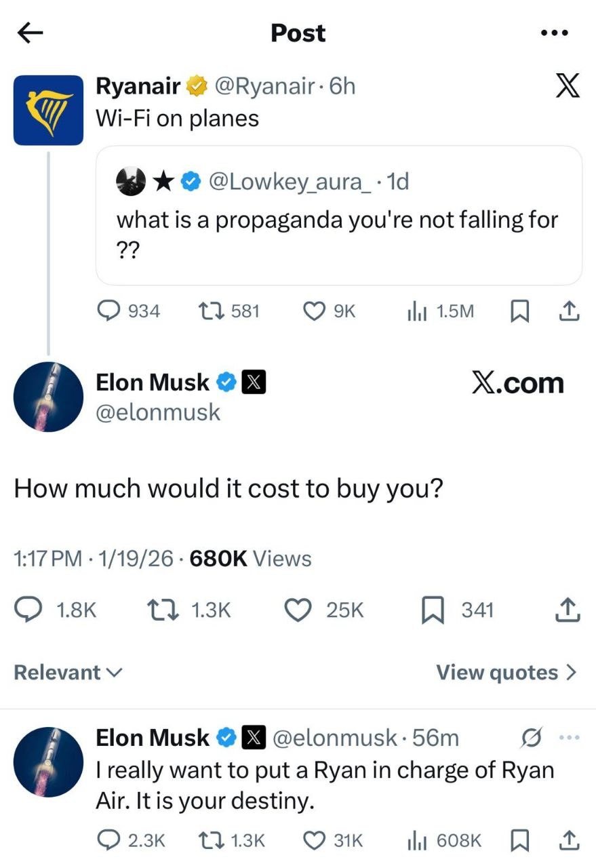The height and width of the screenshot is (868, 596).
Task: View analytics on Elon's Ryan Air reply
Action: click(414, 841)
